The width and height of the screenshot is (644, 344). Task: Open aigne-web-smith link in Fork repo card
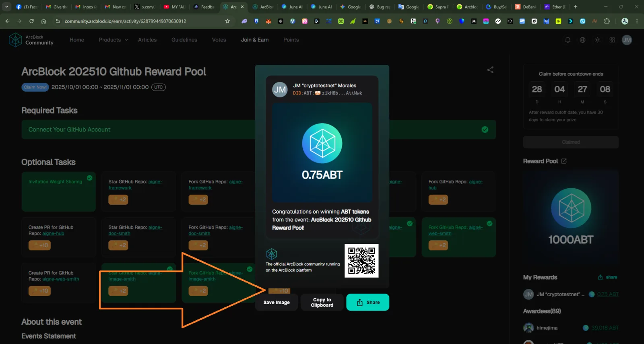pyautogui.click(x=455, y=230)
